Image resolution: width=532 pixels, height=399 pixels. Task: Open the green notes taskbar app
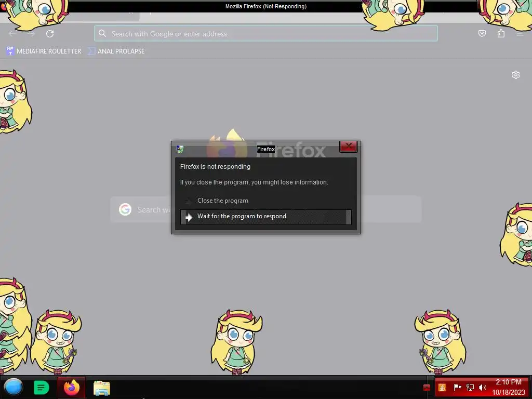click(x=42, y=388)
